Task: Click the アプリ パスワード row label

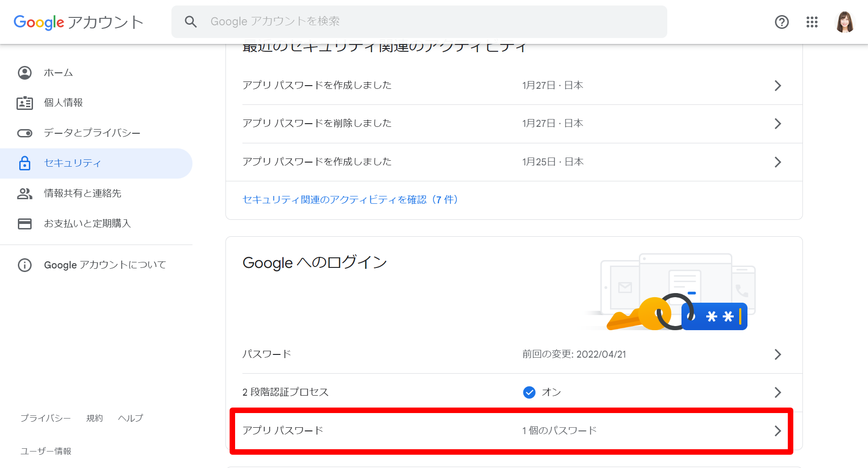Action: click(x=283, y=430)
